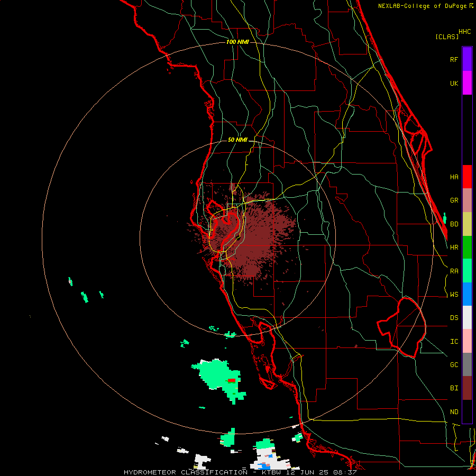This screenshot has height=476, width=476.
Task: Click the 100 NMI range ring label
Action: (x=237, y=42)
